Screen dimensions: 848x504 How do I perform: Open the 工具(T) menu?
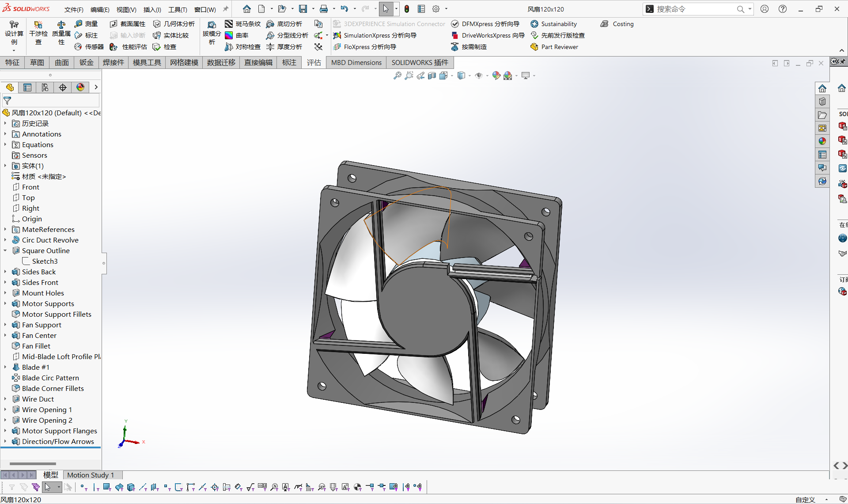point(178,9)
